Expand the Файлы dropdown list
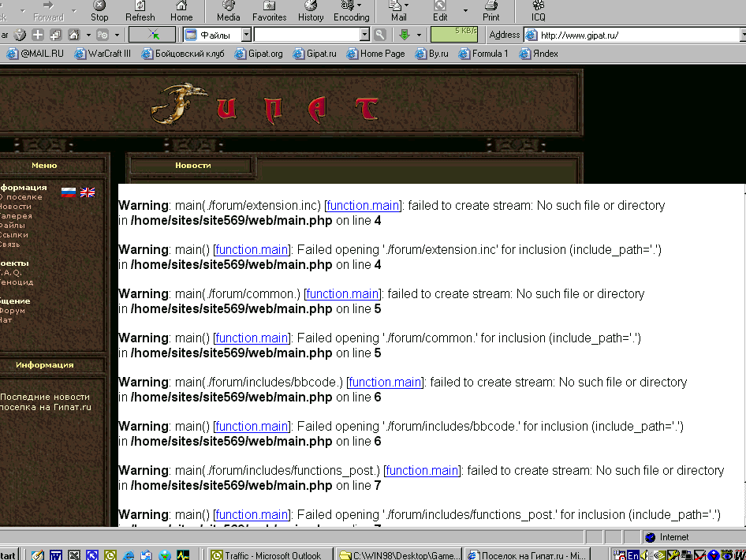 click(246, 35)
